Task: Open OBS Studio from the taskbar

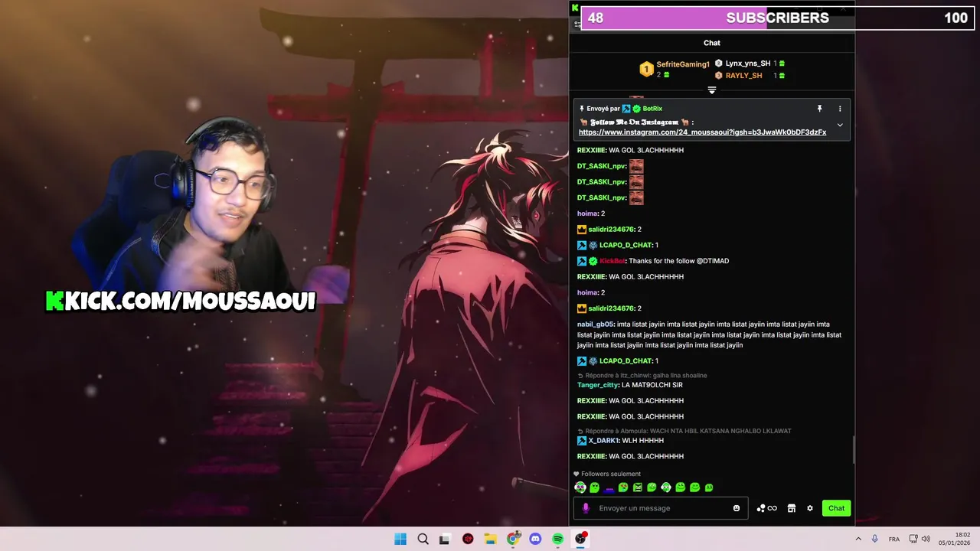Action: [x=580, y=539]
